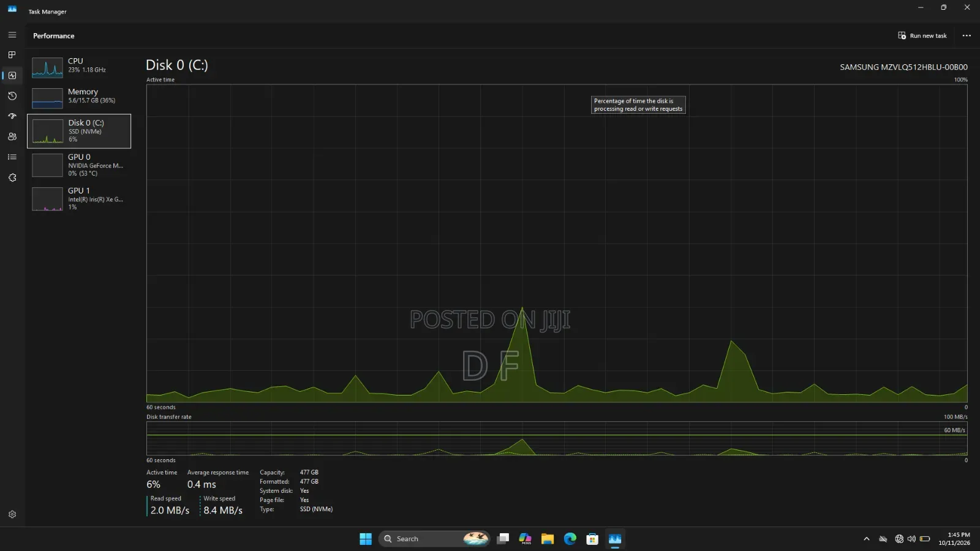Select GPU 1 Intel Iris Xe item
The width and height of the screenshot is (980, 551).
pos(79,199)
